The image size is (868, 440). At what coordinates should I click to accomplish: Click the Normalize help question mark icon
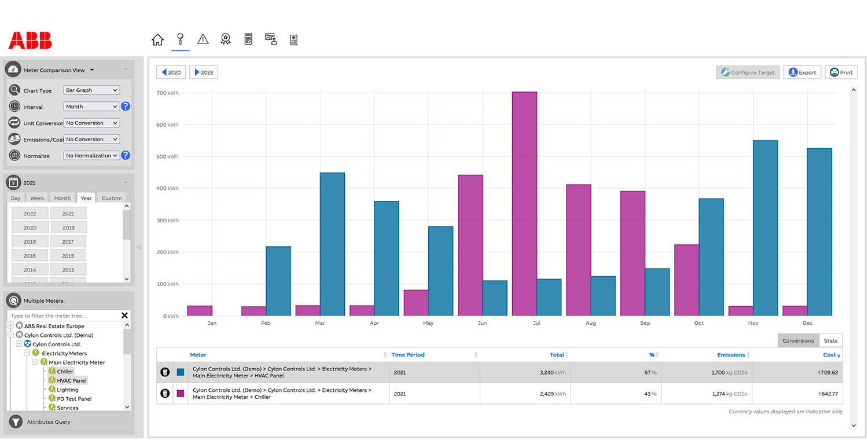click(x=126, y=155)
